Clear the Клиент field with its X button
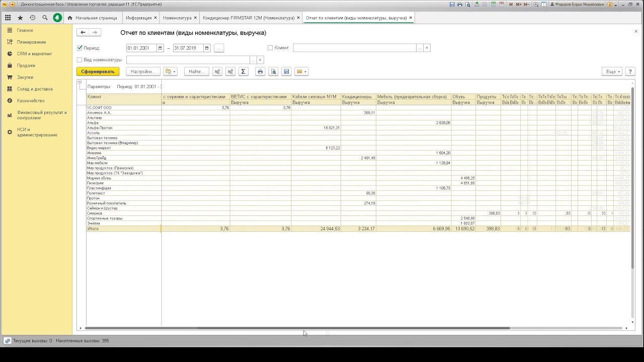The width and height of the screenshot is (644, 362). [x=427, y=48]
